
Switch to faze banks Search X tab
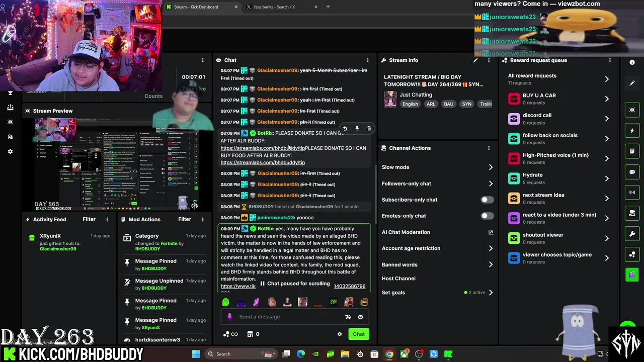click(x=282, y=7)
